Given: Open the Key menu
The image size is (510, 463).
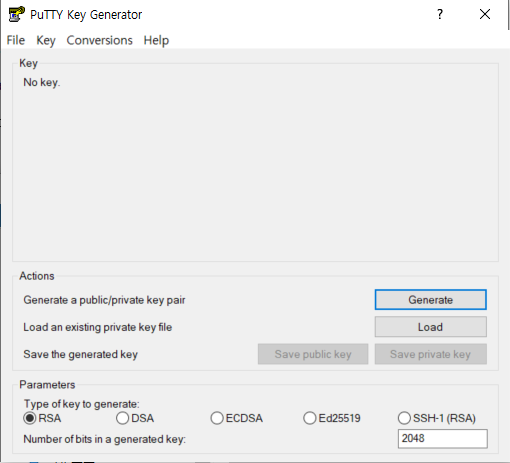Looking at the screenshot, I should pyautogui.click(x=46, y=40).
